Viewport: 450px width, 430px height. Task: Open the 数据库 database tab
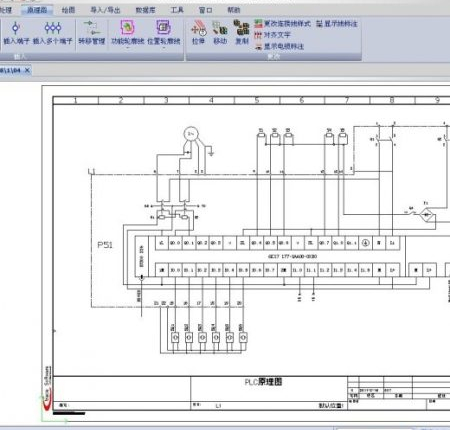click(145, 10)
